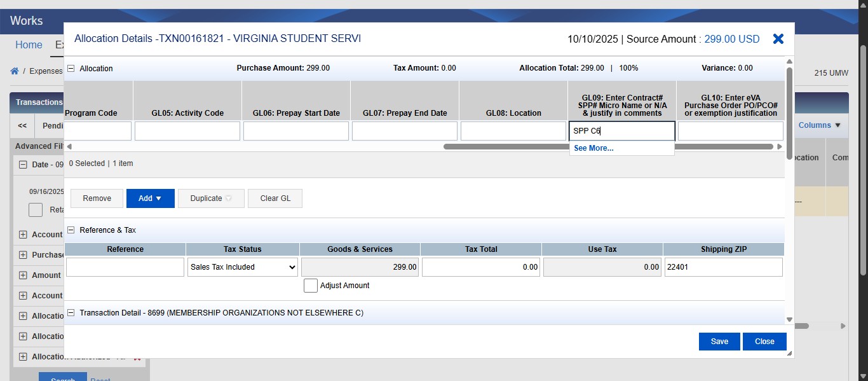Collapse the Transaction Detail section

point(71,313)
